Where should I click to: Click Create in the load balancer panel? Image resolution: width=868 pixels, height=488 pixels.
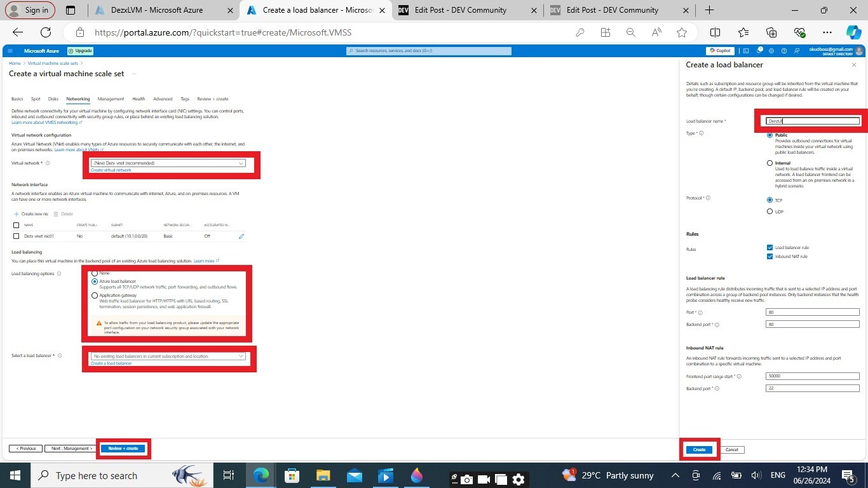tap(699, 450)
